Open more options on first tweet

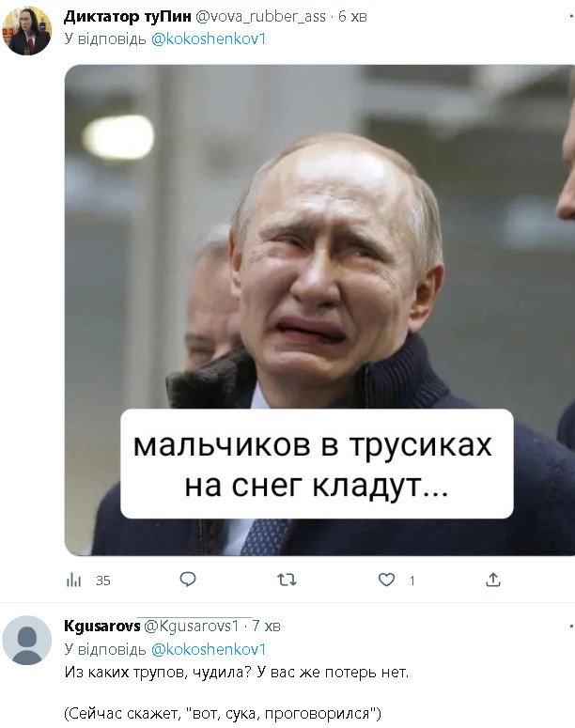coord(571,16)
